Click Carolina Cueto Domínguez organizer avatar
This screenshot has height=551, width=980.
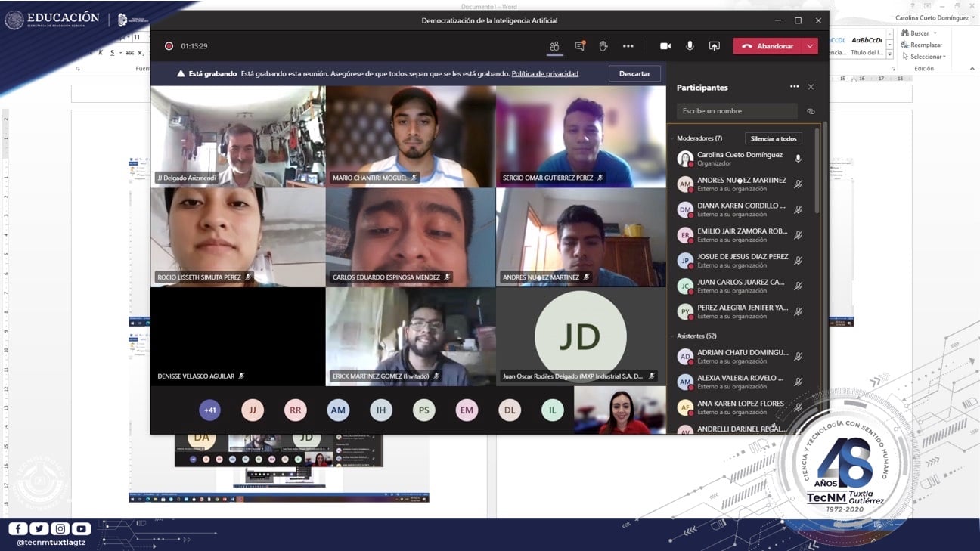685,159
